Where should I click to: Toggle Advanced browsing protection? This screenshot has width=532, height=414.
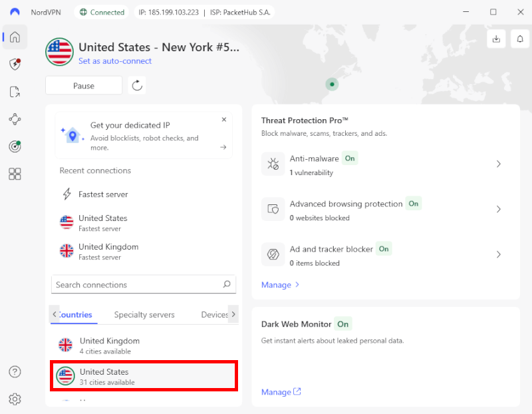tap(413, 204)
